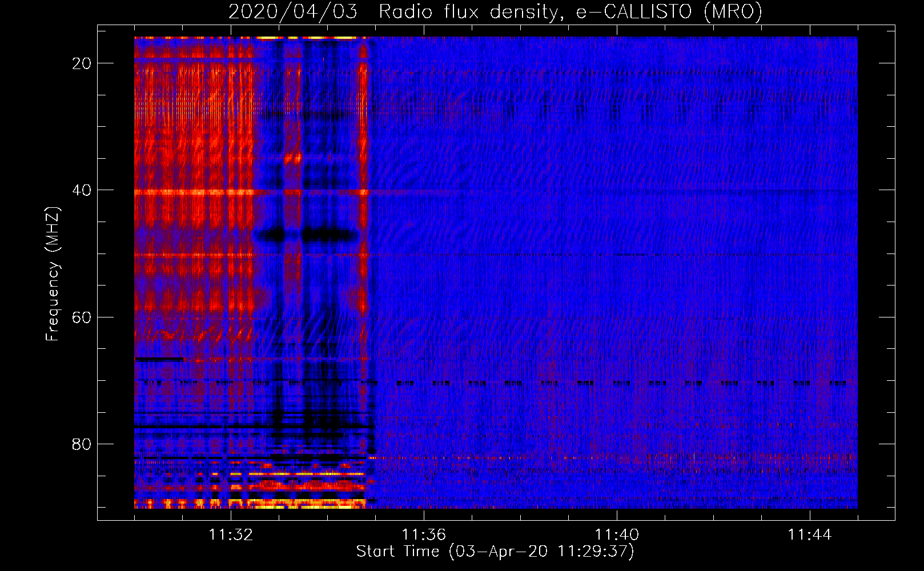The width and height of the screenshot is (924, 571).
Task: Click the 'Start Time (03-Apr-20 11:29:37)' label
Action: click(495, 552)
